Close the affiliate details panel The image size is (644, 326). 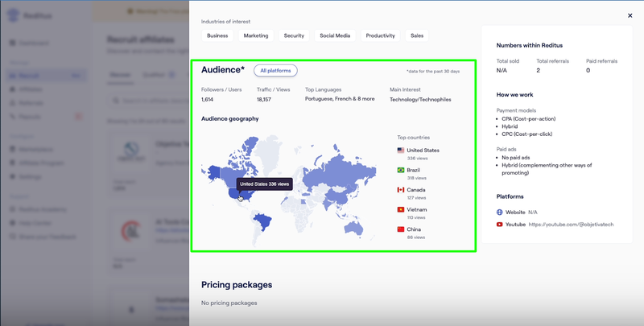point(630,15)
